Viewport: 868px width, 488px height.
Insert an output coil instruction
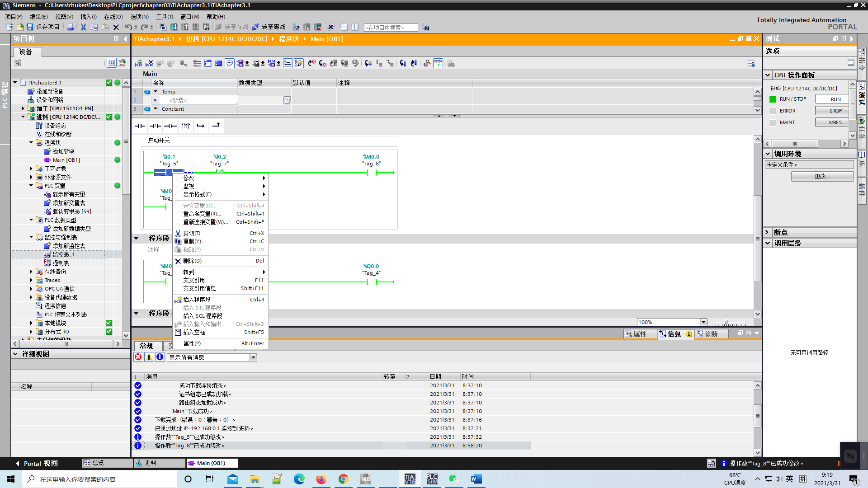pos(170,126)
